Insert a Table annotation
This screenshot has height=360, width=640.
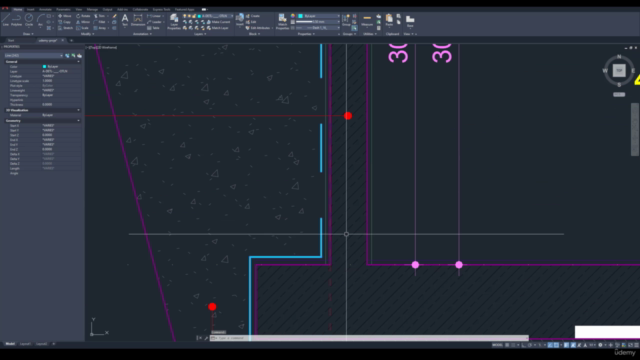(x=153, y=28)
